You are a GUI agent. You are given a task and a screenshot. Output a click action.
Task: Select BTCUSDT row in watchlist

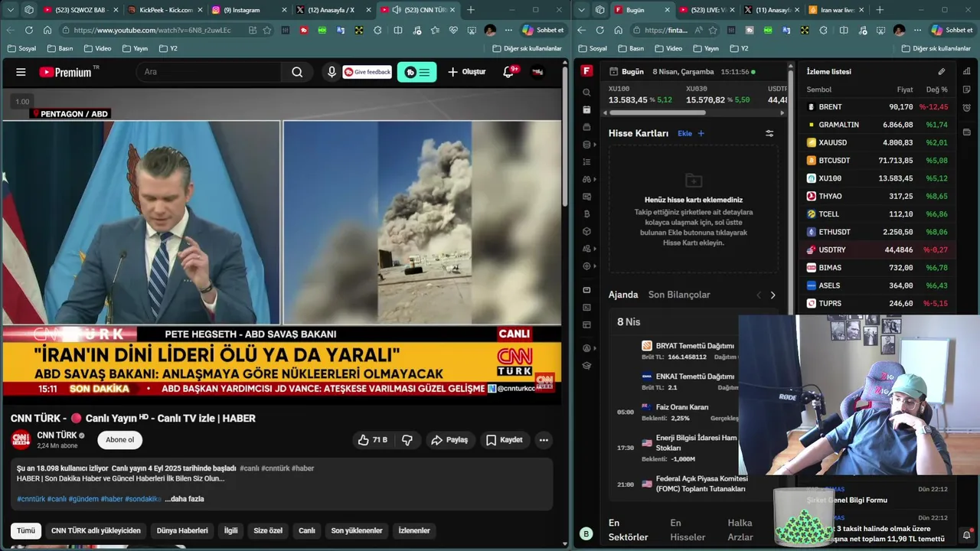click(x=878, y=161)
